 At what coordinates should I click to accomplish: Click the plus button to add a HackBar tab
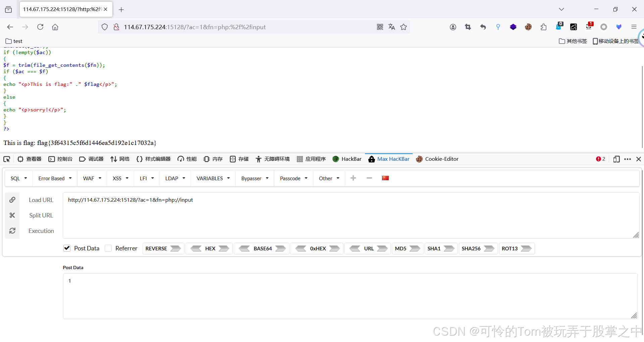point(353,178)
